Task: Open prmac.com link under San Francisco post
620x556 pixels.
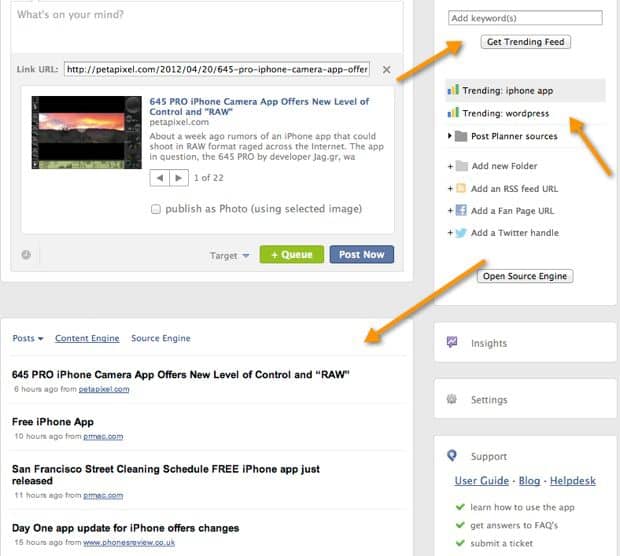Action: point(103,495)
